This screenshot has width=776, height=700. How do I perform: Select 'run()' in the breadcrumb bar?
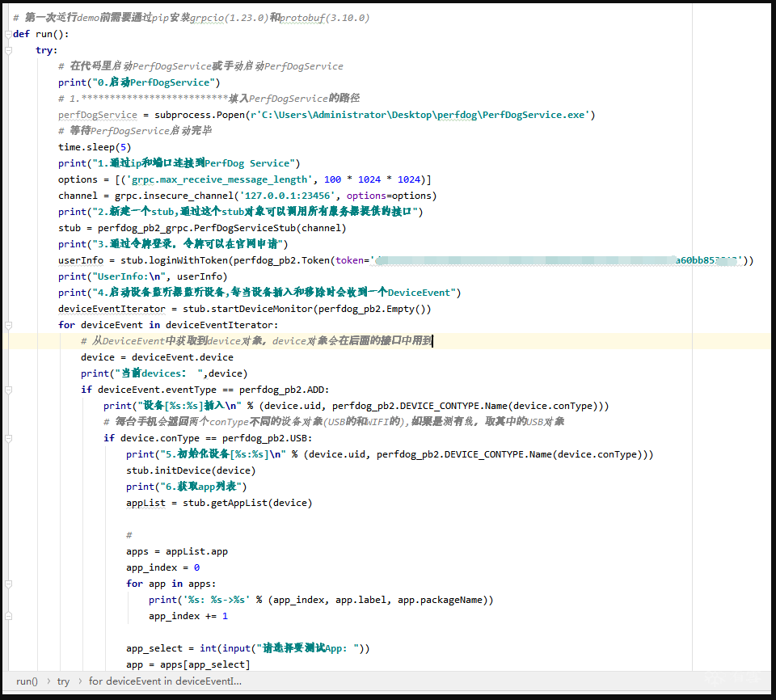(27, 681)
